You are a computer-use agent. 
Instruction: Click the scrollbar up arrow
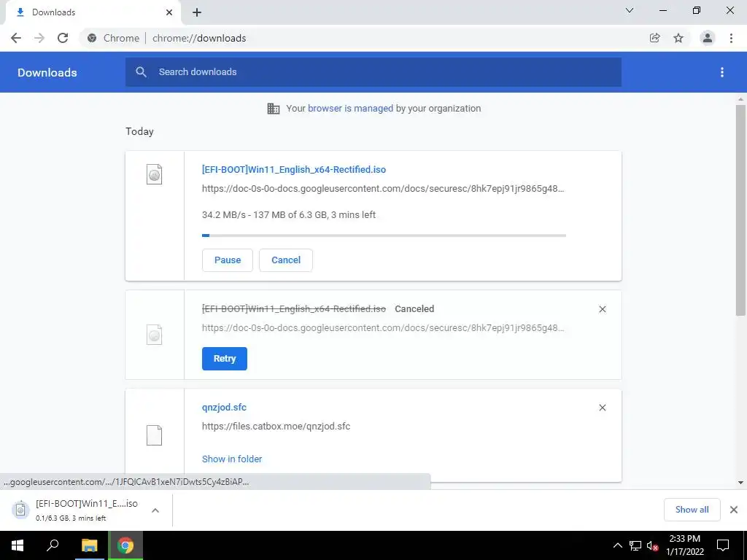740,99
